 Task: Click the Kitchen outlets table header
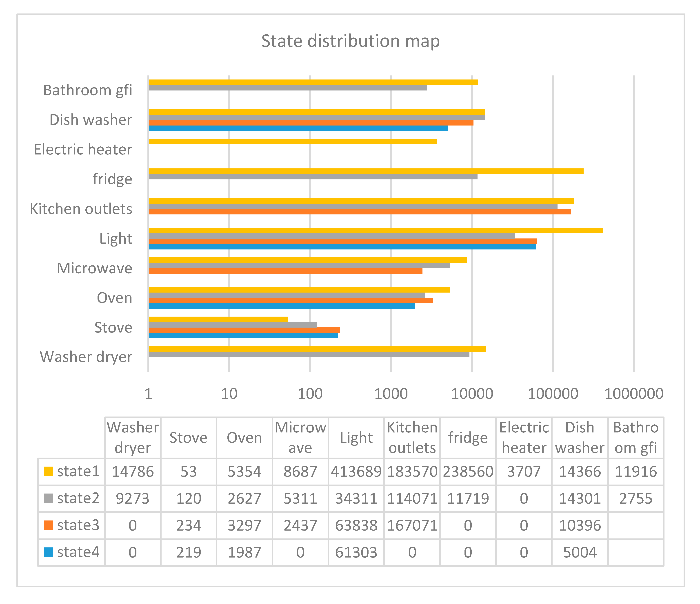click(412, 438)
